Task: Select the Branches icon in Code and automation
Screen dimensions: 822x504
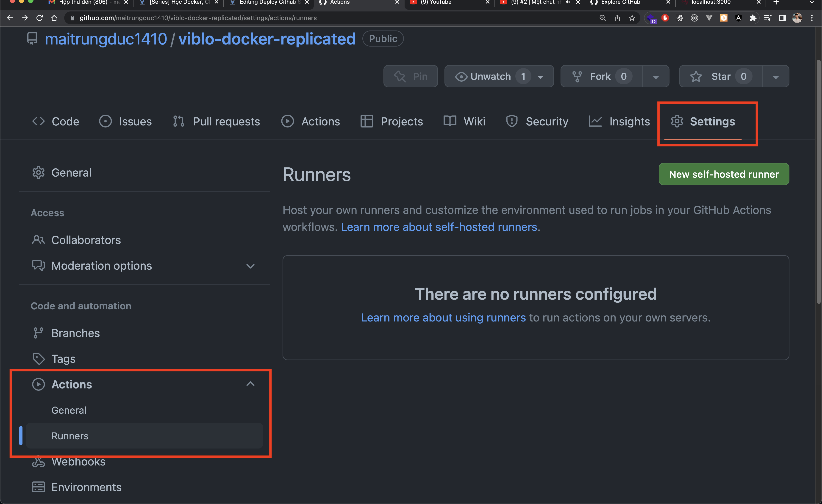Action: (x=38, y=333)
